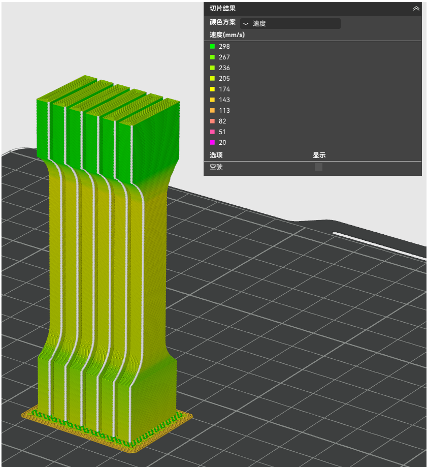Click the orange 113 speed swatch

point(212,110)
